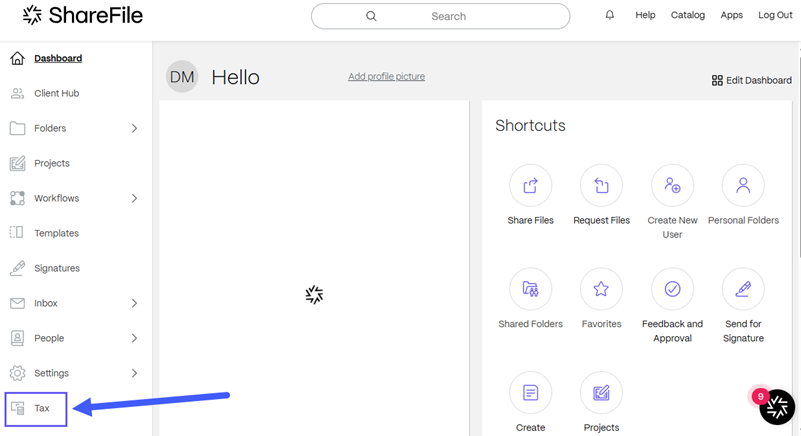Click the Client Hub people icon
Viewport: 801px width, 436px height.
coord(17,93)
